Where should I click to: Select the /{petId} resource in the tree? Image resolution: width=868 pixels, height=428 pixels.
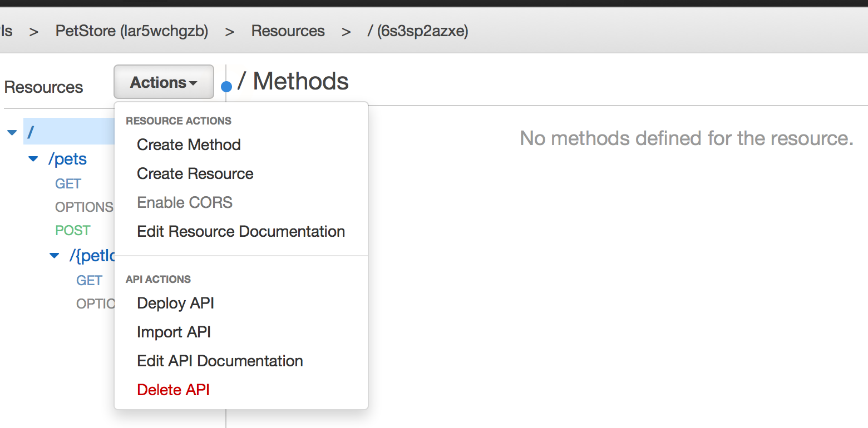click(x=92, y=256)
